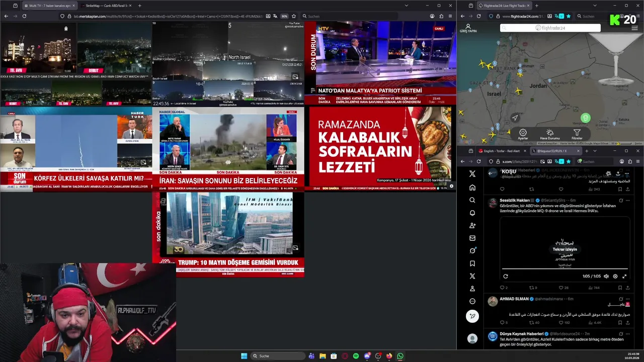This screenshot has height=362, width=644.
Task: Open Windows Start button
Action: [244, 356]
